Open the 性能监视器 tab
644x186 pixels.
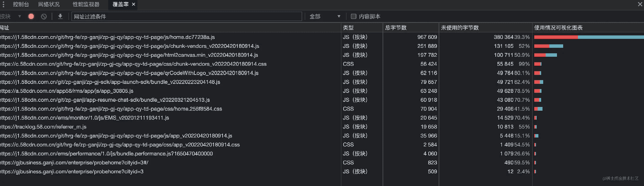[86, 4]
